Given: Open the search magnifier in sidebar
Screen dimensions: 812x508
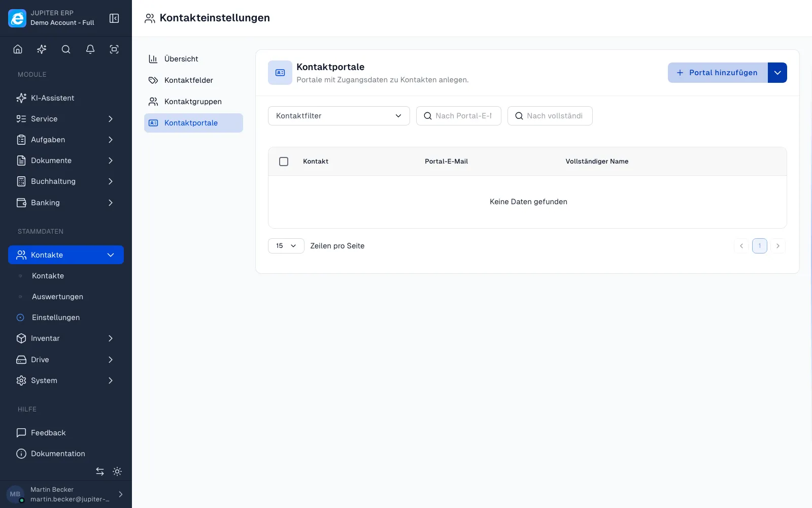Looking at the screenshot, I should pos(66,49).
